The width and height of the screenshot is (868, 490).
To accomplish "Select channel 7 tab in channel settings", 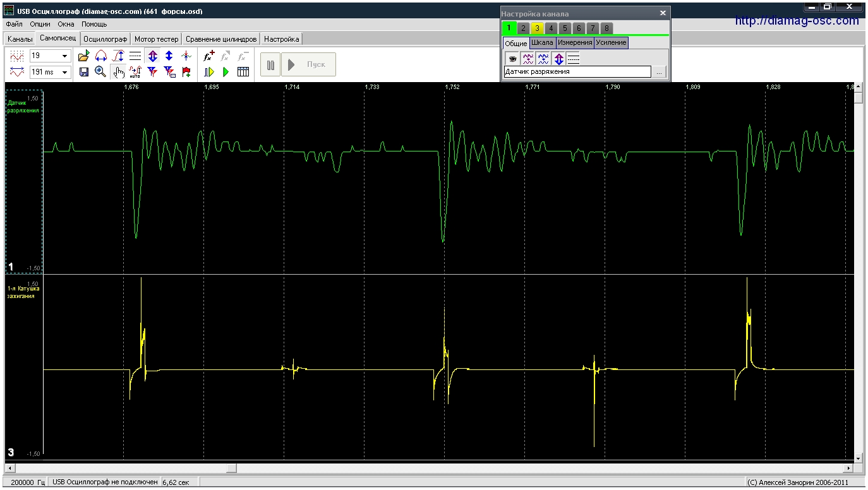I will [593, 28].
